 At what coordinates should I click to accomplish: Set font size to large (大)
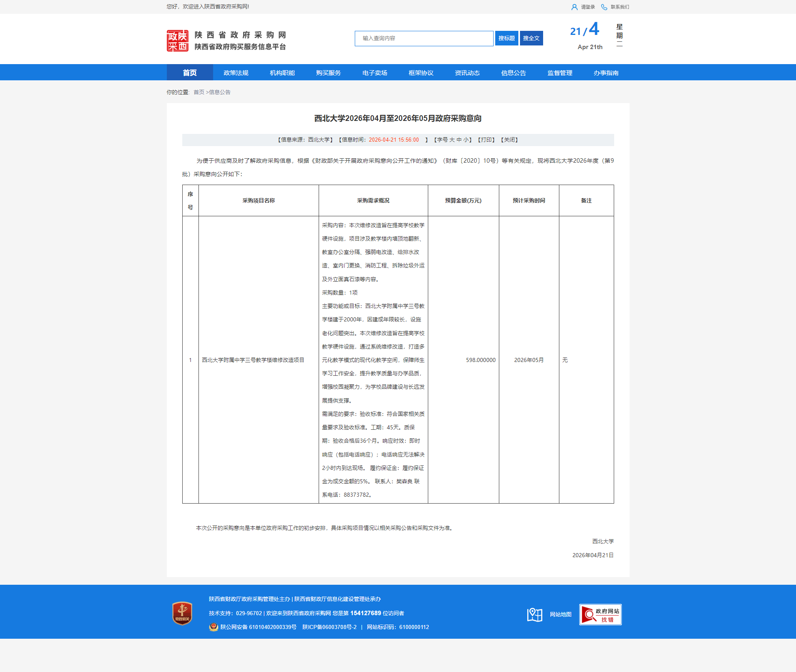pos(452,140)
